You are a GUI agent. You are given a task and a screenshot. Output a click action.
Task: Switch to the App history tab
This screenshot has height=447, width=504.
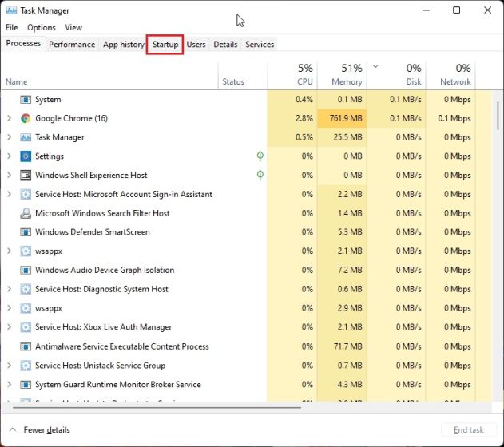point(124,45)
